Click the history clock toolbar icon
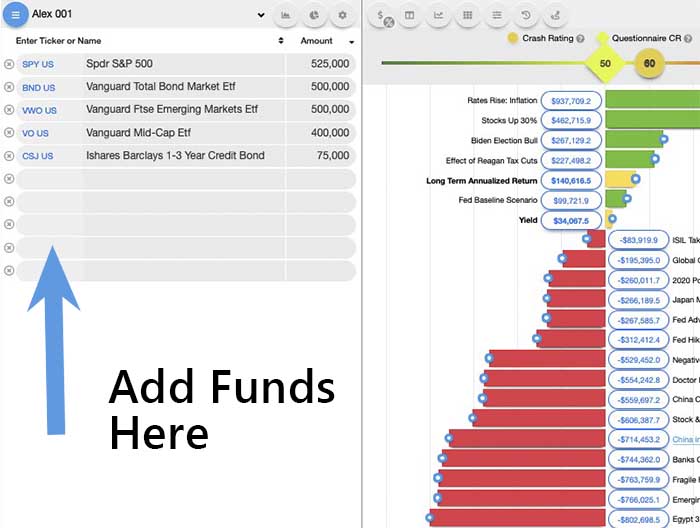The image size is (700, 528). click(x=526, y=16)
